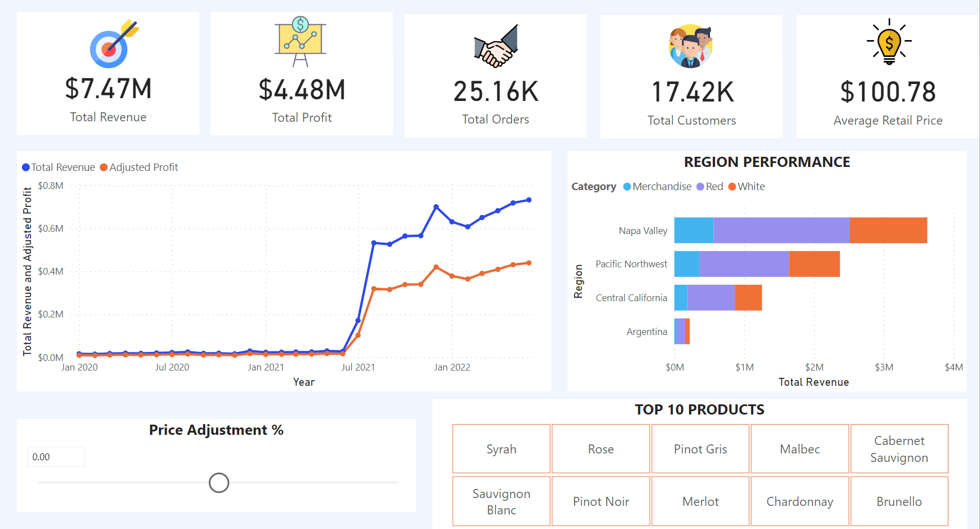980x529 pixels.
Task: Click the Jul 2020 x-axis label
Action: (172, 367)
